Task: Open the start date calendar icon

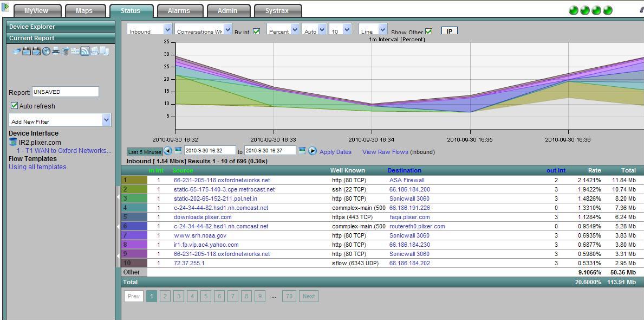Action: [x=178, y=150]
